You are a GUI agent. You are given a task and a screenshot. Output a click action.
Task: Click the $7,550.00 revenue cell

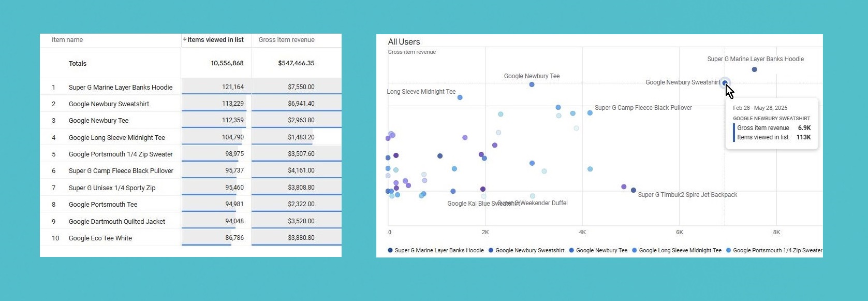301,87
